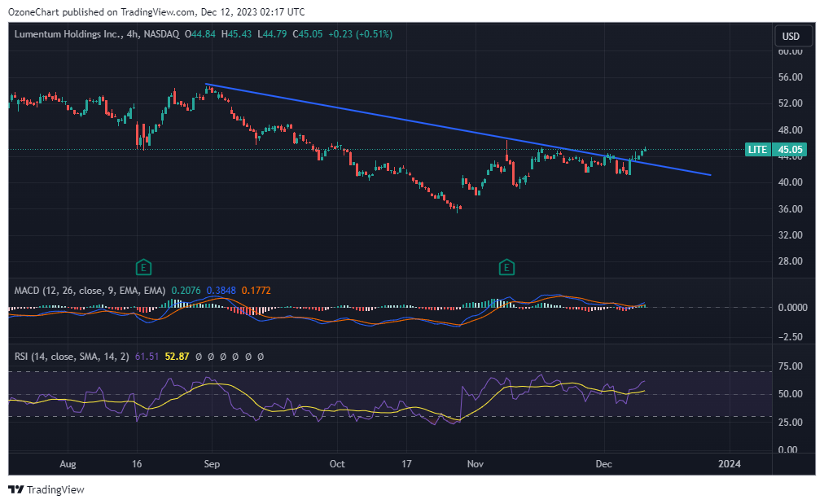Image resolution: width=824 pixels, height=504 pixels.
Task: Click the Nov label on time axis
Action: (475, 464)
